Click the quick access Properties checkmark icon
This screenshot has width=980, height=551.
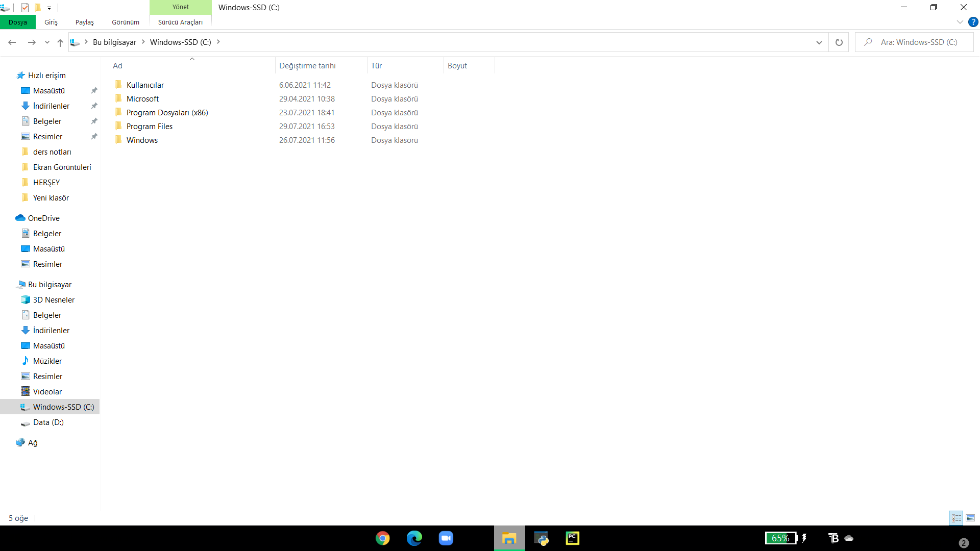(25, 8)
